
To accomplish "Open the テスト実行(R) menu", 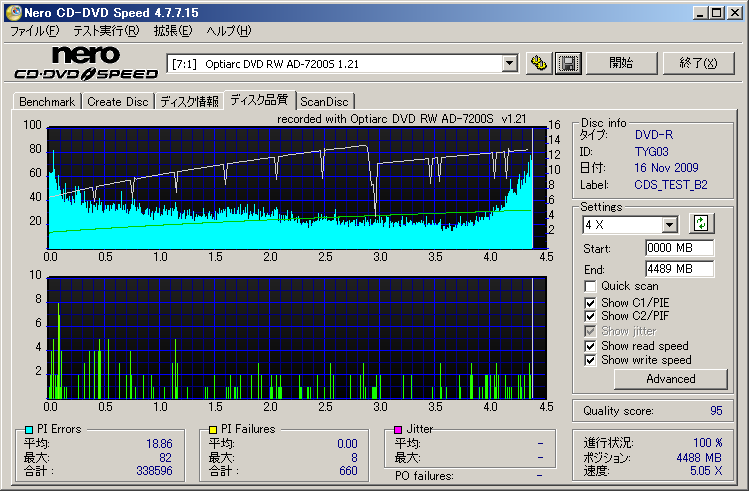I will tap(106, 31).
